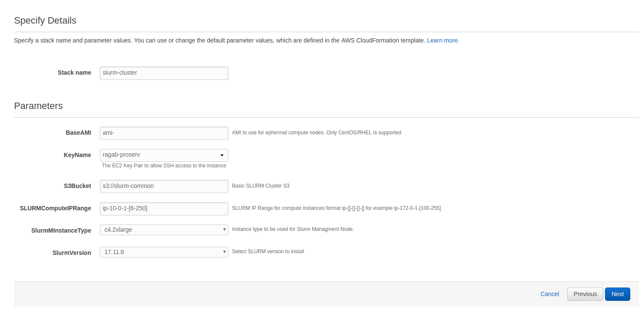Click the KeyName label
This screenshot has height=312, width=644.
pos(77,155)
